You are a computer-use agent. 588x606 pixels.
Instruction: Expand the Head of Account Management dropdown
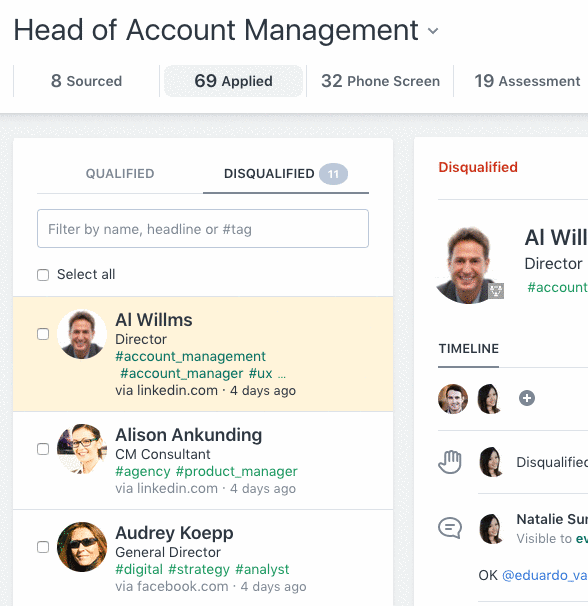pos(433,31)
